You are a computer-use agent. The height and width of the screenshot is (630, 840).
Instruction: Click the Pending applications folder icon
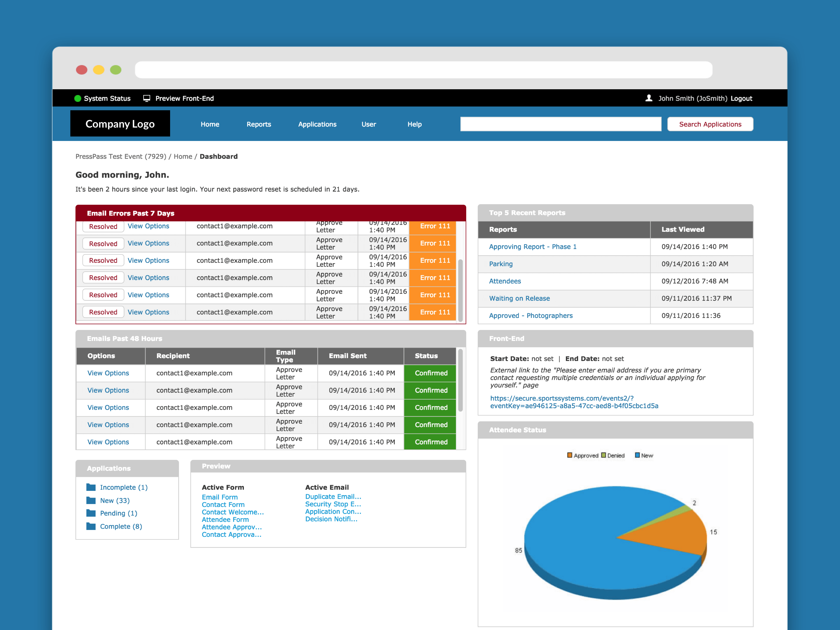coord(91,513)
